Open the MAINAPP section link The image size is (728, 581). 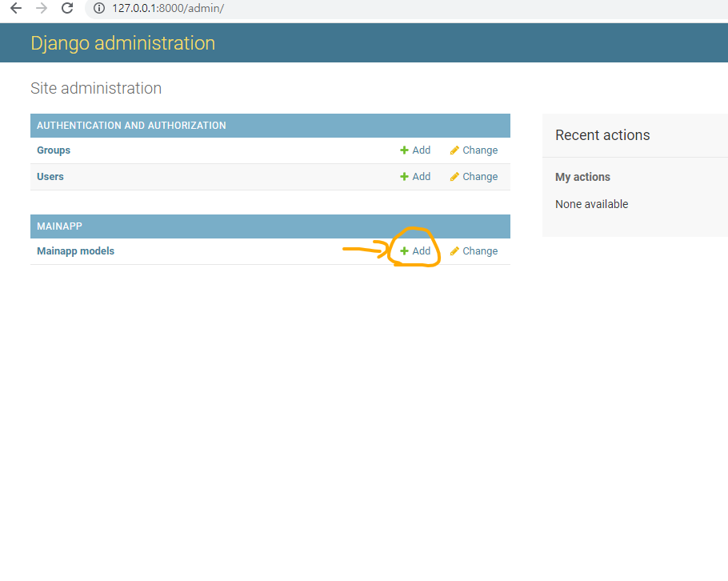(59, 226)
